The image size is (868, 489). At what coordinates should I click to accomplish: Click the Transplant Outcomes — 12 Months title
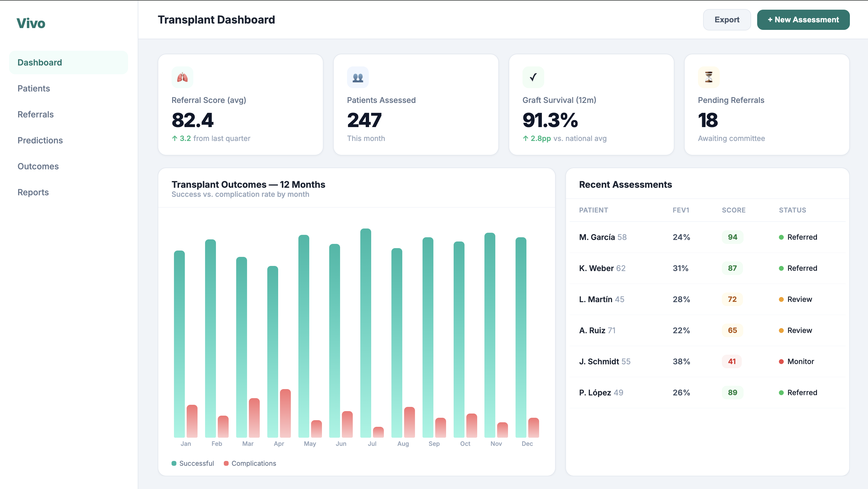pos(248,184)
